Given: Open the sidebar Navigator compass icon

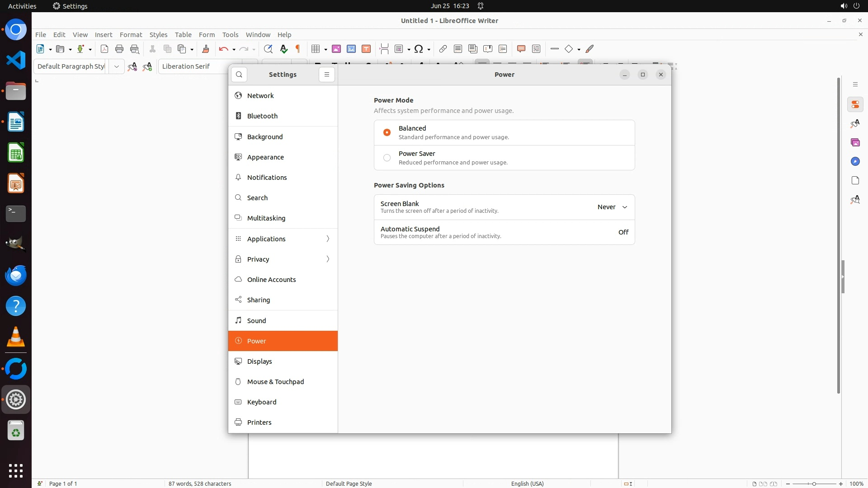Looking at the screenshot, I should coord(855,162).
